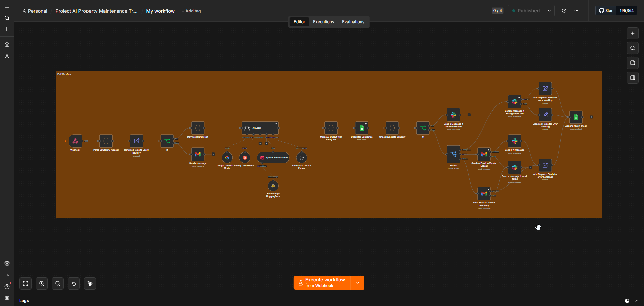Click the 196,364 star count
644x306 pixels.
click(627, 11)
